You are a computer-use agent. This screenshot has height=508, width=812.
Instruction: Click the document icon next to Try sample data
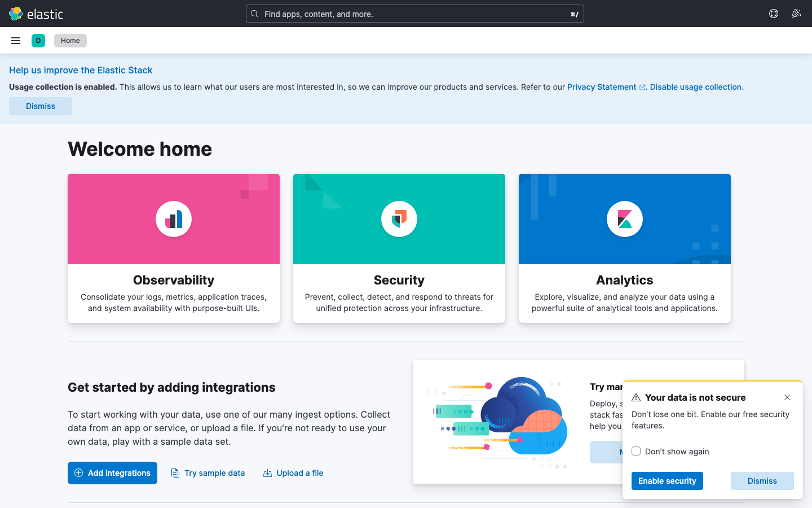pyautogui.click(x=175, y=473)
